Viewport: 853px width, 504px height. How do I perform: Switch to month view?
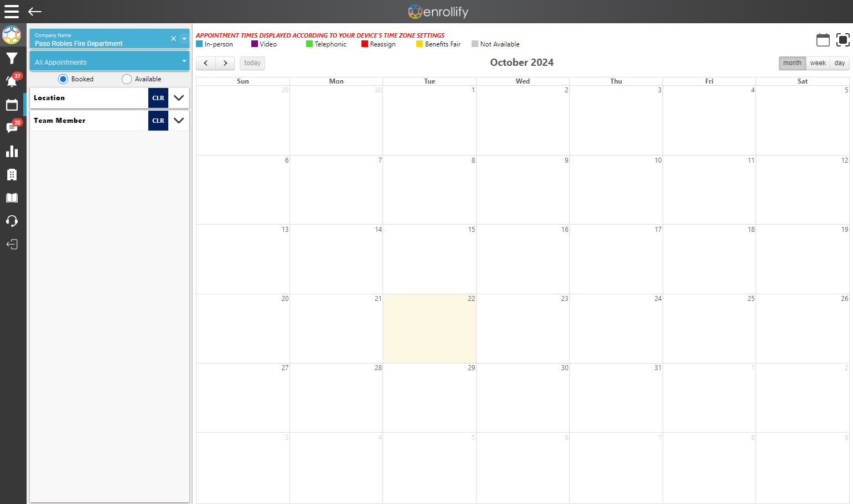(x=792, y=63)
